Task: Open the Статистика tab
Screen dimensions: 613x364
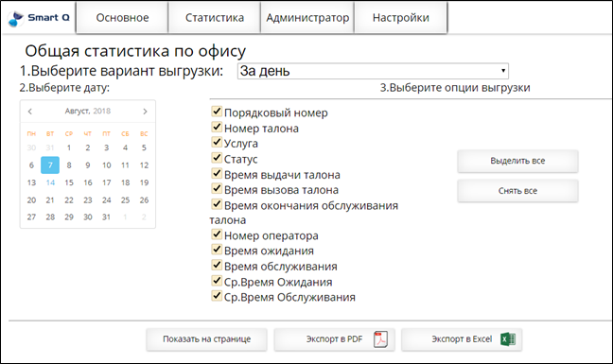Action: tap(214, 18)
